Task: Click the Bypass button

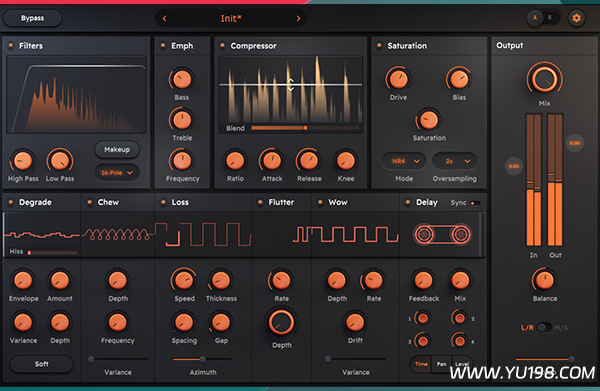Action: 32,18
